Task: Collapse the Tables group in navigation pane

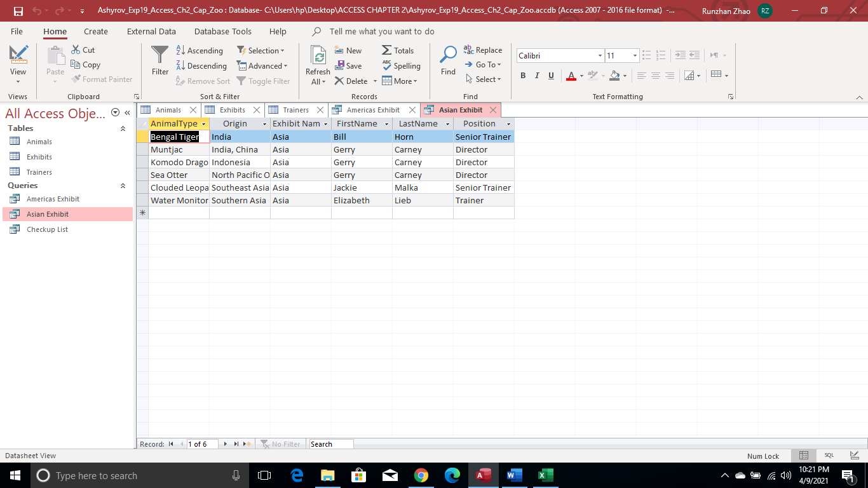Action: click(x=123, y=128)
